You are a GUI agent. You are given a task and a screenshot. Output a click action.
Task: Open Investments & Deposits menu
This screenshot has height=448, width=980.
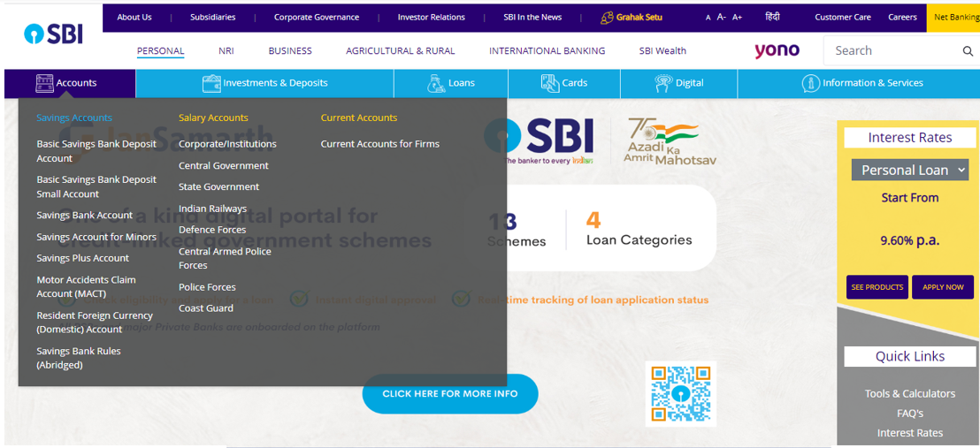click(264, 83)
